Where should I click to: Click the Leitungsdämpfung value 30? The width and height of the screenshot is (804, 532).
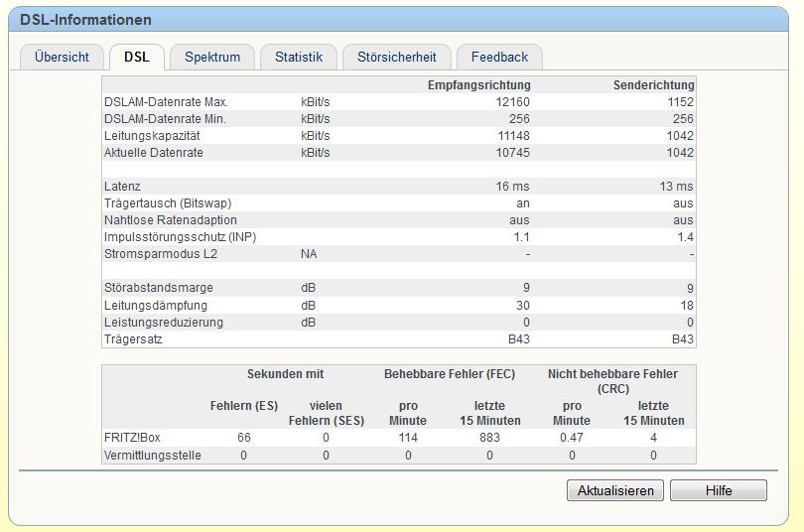522,306
